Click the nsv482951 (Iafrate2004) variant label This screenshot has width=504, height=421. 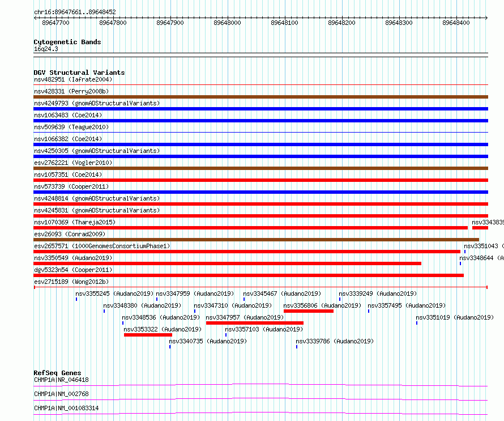click(73, 79)
